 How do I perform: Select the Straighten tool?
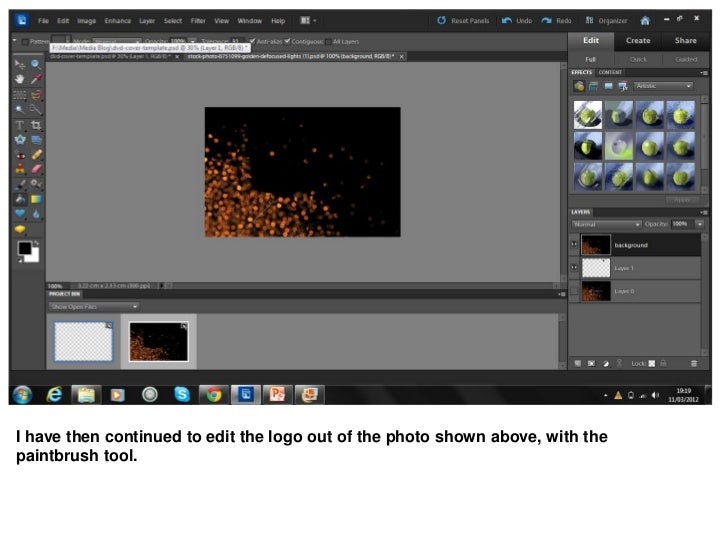(x=36, y=139)
